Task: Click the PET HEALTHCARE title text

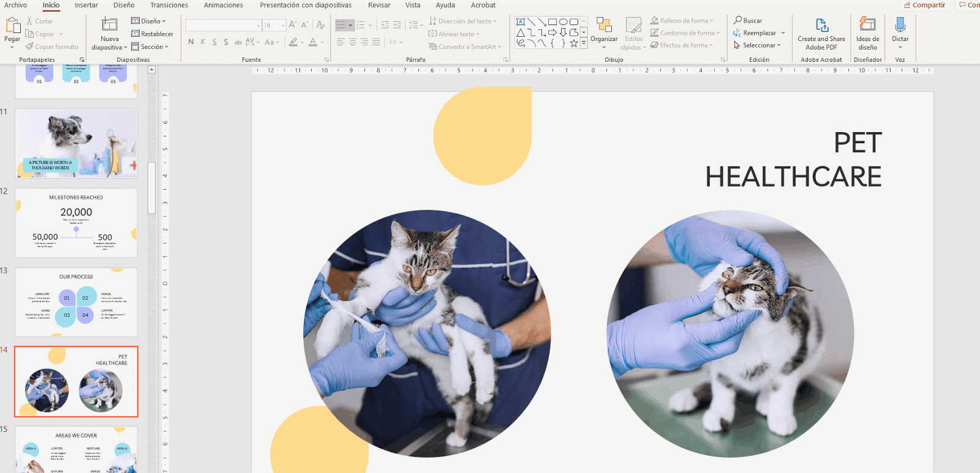Action: [x=793, y=160]
